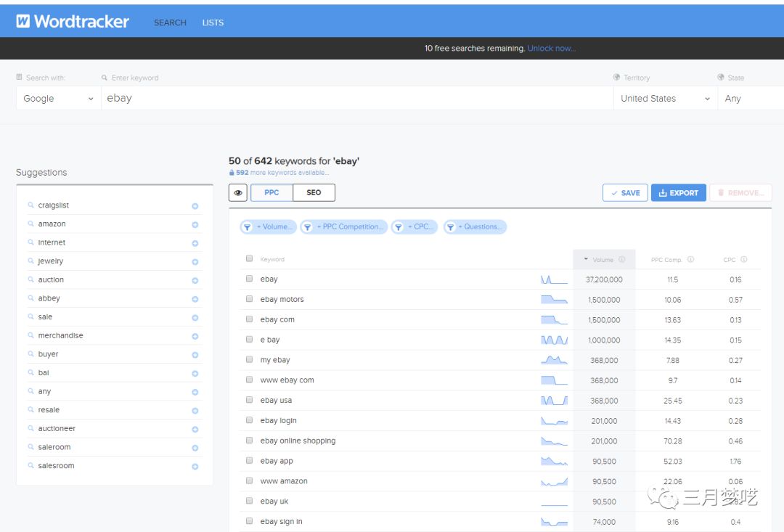This screenshot has width=784, height=532.
Task: Click the keyword input containing ebay
Action: [x=357, y=99]
